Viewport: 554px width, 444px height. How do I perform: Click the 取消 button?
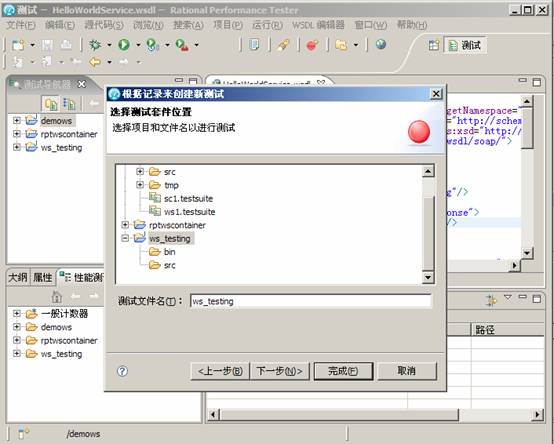tap(407, 371)
